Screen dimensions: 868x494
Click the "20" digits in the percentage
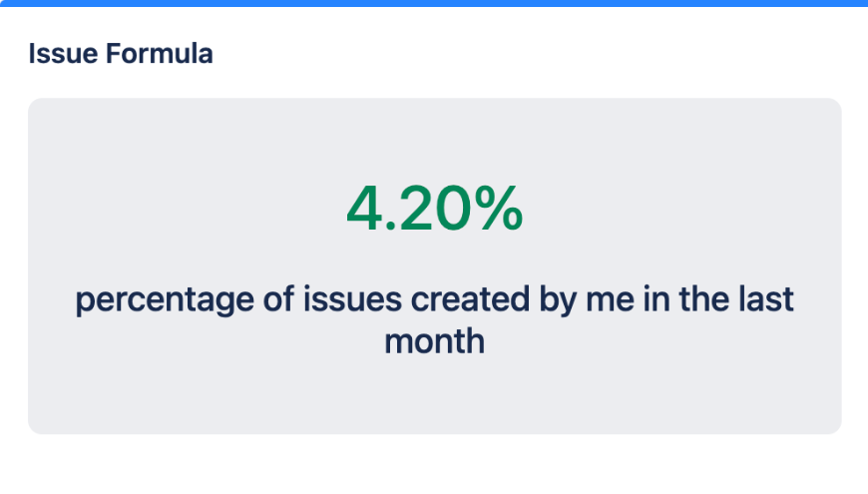[x=435, y=210]
